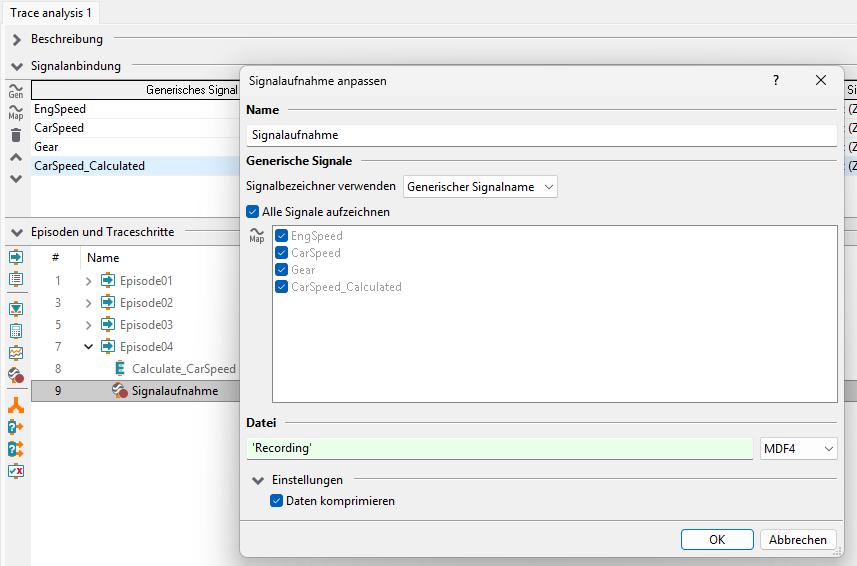
Task: Click the Name field containing Signalaufnahme
Action: point(541,135)
